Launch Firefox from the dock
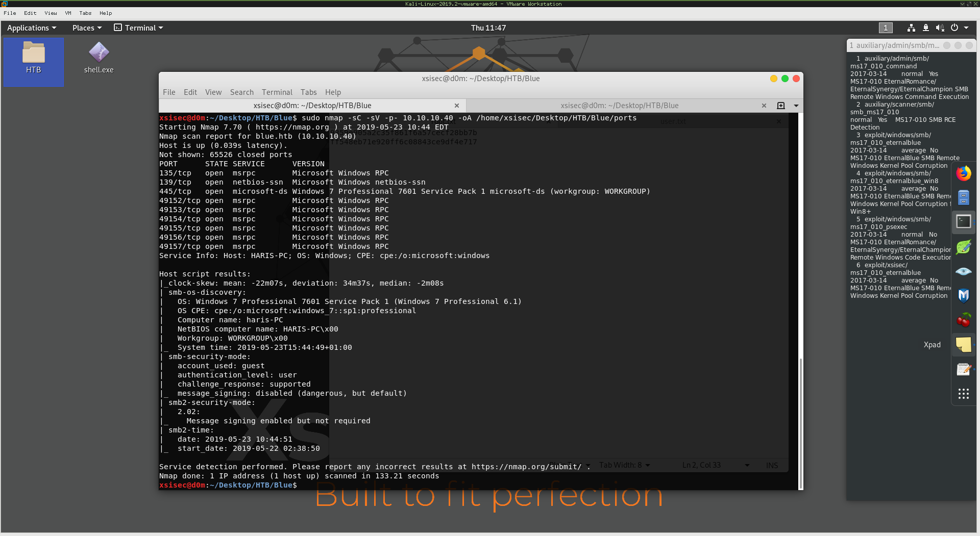This screenshot has height=536, width=980. pos(964,173)
